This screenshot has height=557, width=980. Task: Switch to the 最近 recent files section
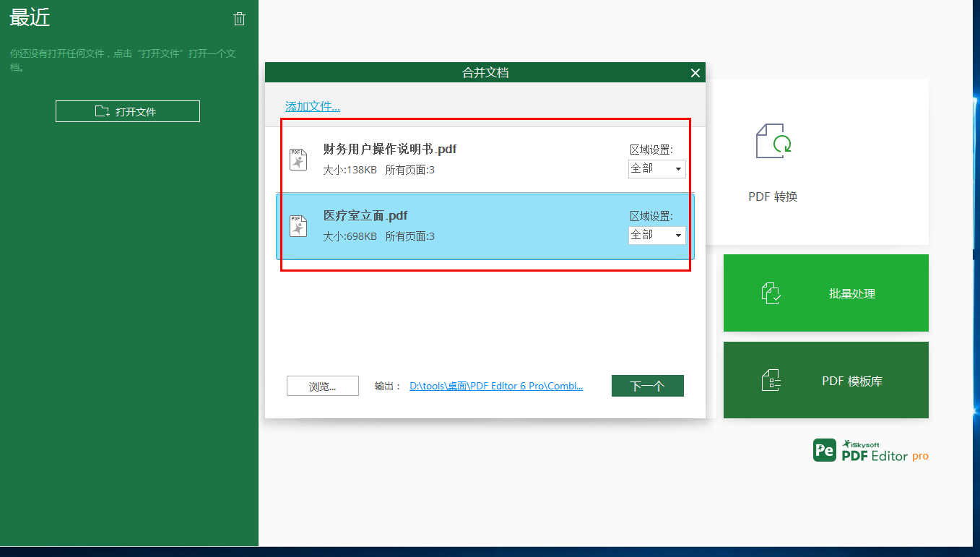(30, 19)
